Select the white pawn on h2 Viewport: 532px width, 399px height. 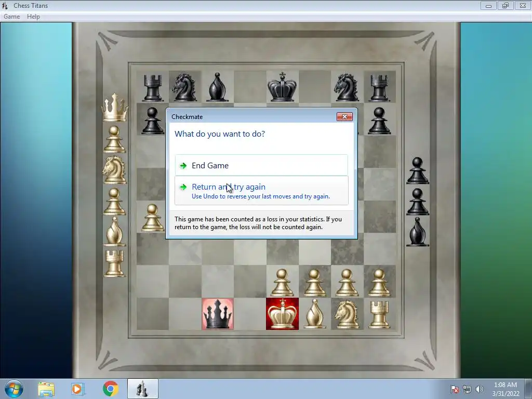coord(379,283)
